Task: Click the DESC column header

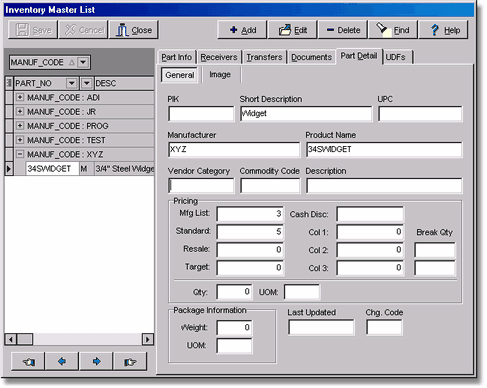Action: 124,83
